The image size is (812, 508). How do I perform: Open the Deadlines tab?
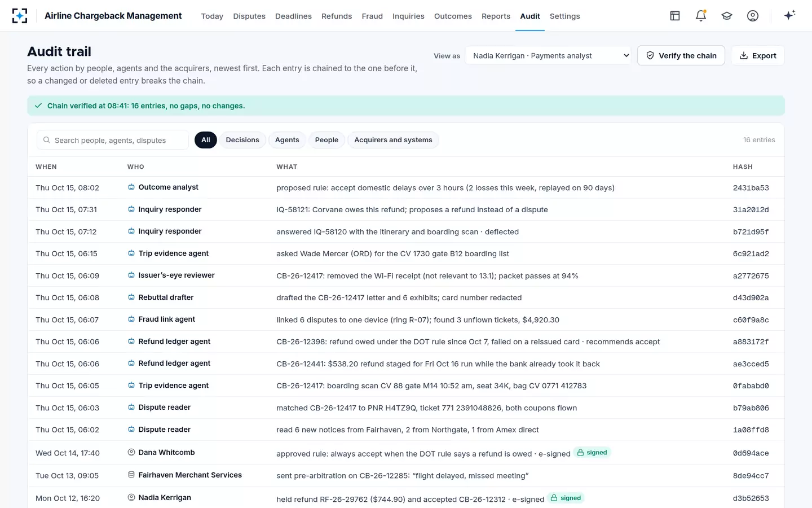pos(293,16)
